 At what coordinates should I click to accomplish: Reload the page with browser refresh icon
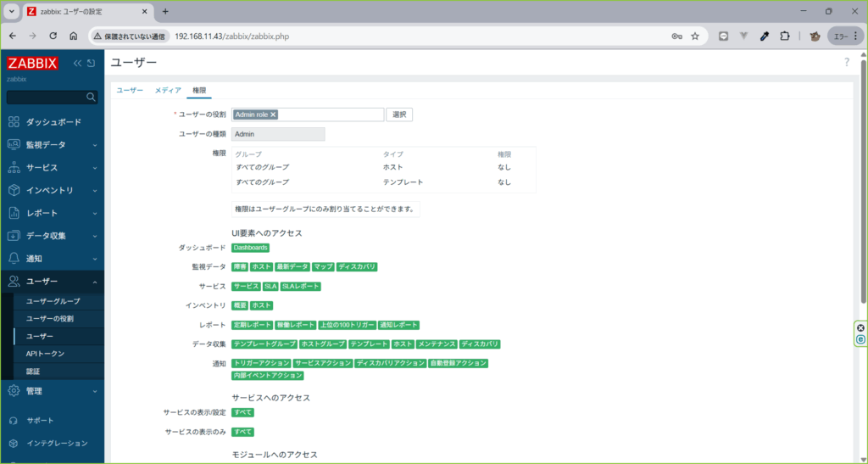[53, 36]
